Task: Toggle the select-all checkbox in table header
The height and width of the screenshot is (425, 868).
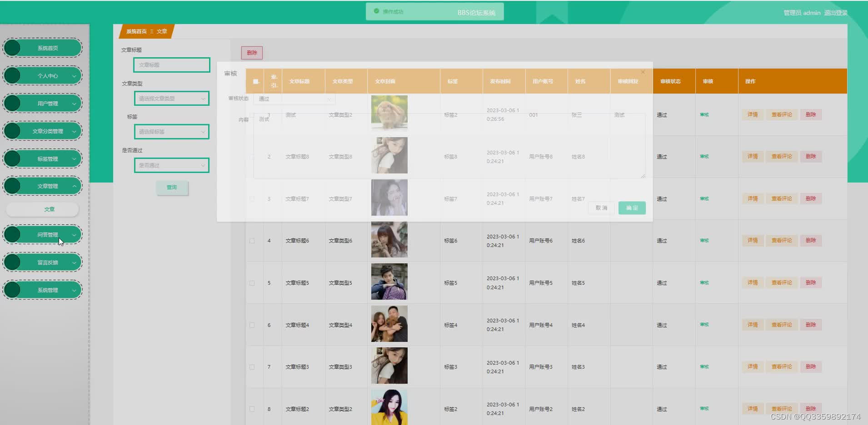Action: [256, 81]
